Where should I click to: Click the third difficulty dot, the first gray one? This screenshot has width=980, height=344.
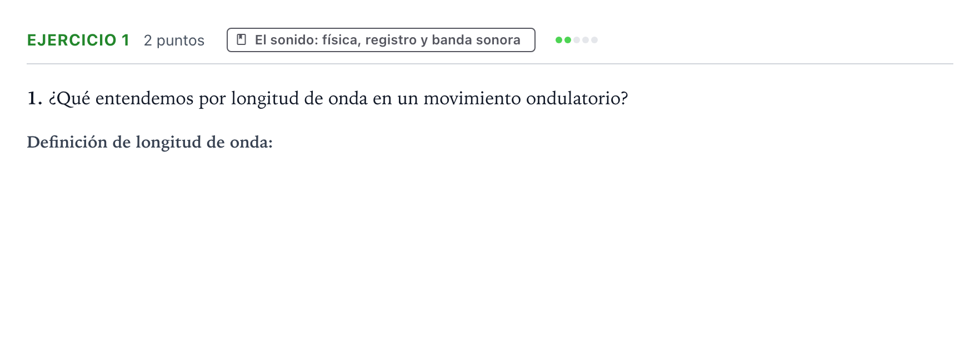point(577,40)
